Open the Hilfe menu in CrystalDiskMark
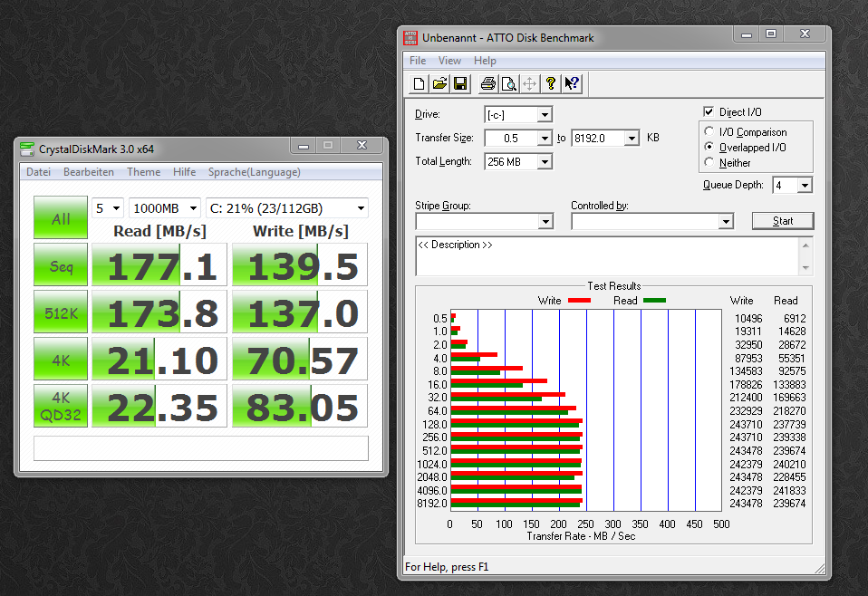This screenshot has width=868, height=596. pos(184,171)
